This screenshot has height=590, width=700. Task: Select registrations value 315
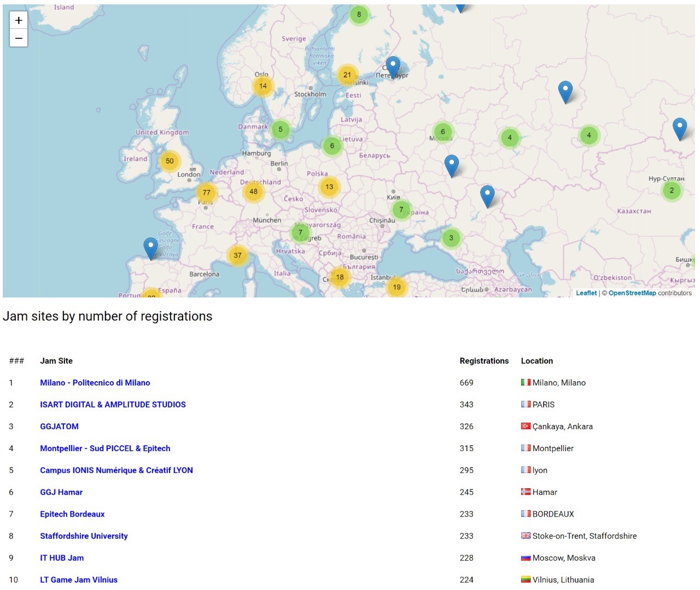[x=466, y=448]
